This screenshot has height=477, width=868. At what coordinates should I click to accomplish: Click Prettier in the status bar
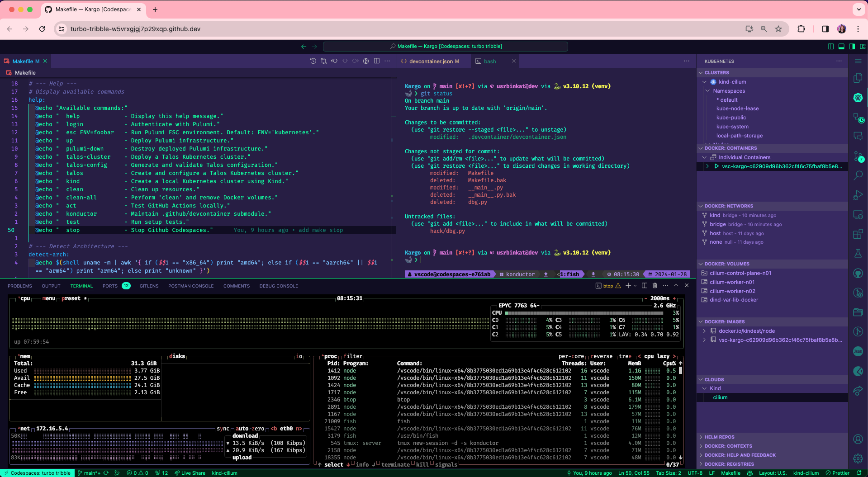837,473
